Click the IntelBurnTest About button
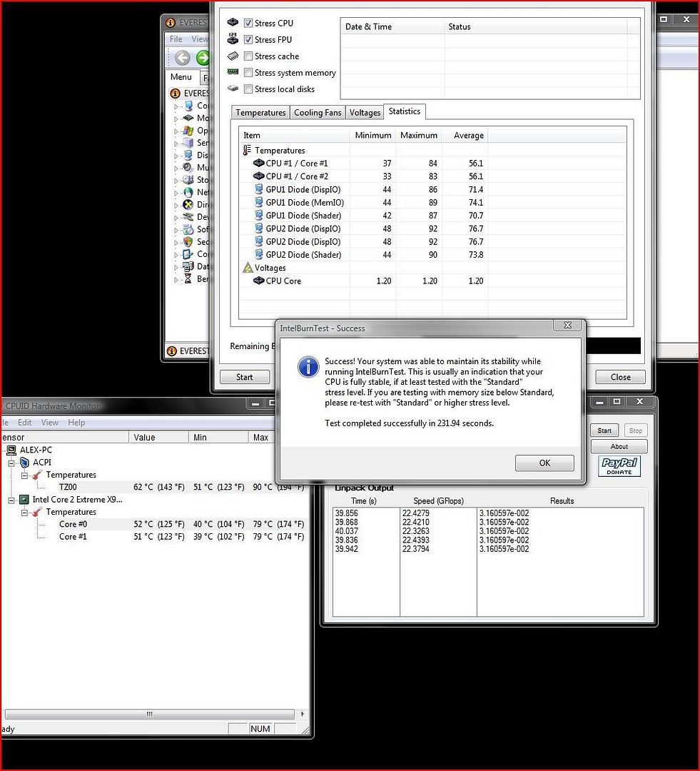Viewport: 700px width, 771px height. (619, 446)
